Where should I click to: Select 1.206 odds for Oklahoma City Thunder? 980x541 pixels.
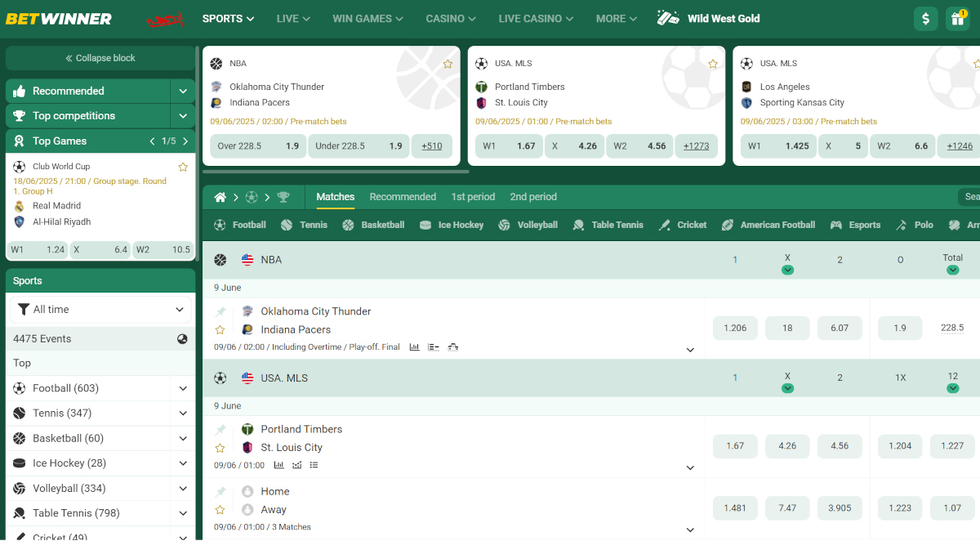pos(735,328)
